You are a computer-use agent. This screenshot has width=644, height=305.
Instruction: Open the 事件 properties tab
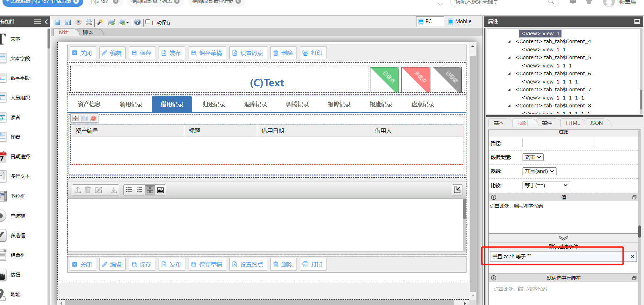(547, 123)
